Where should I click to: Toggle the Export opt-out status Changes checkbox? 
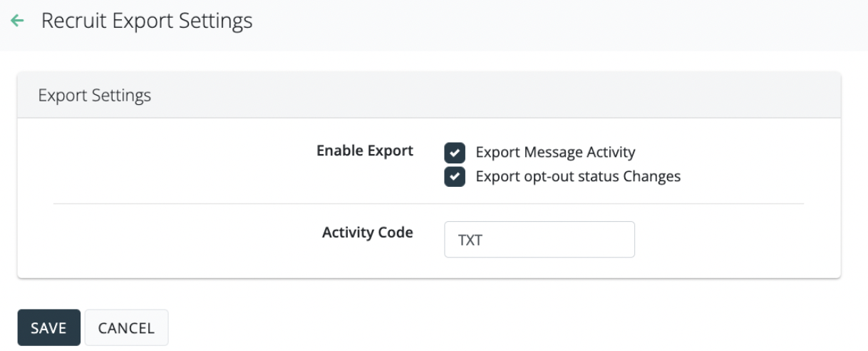[455, 176]
